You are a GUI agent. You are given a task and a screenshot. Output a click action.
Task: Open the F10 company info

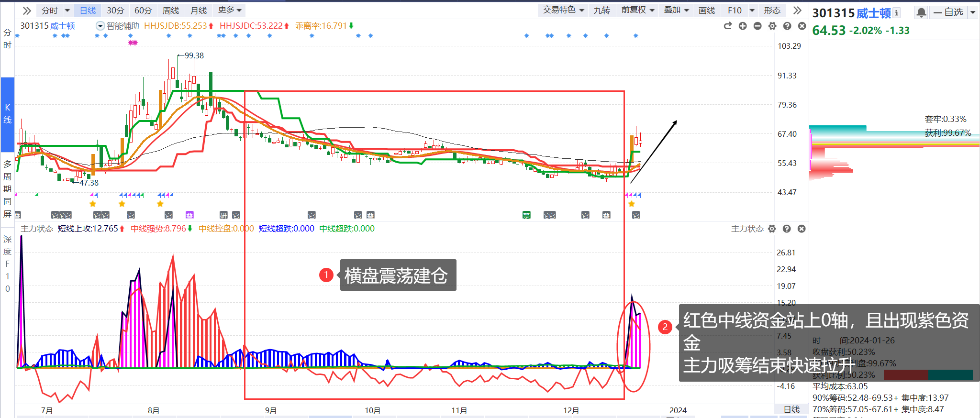click(735, 10)
